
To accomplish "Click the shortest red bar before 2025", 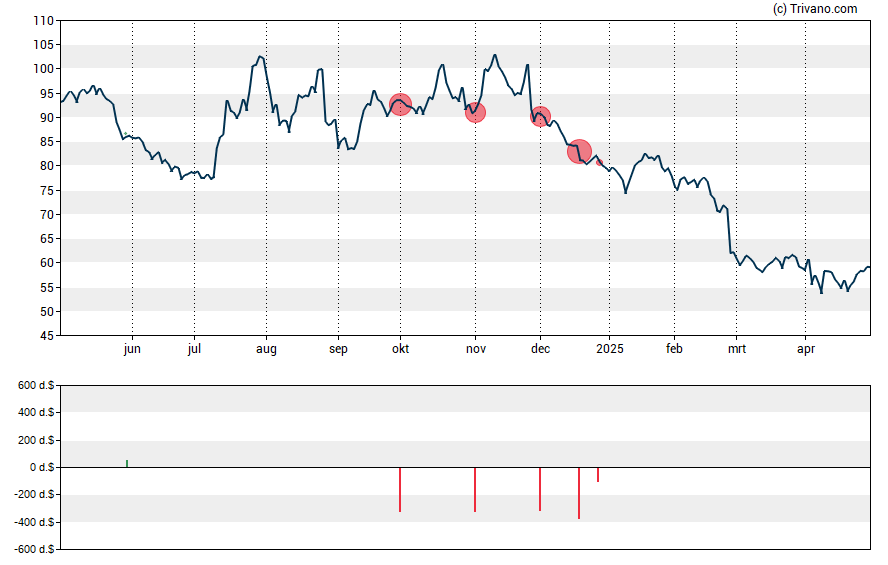I will point(598,475).
